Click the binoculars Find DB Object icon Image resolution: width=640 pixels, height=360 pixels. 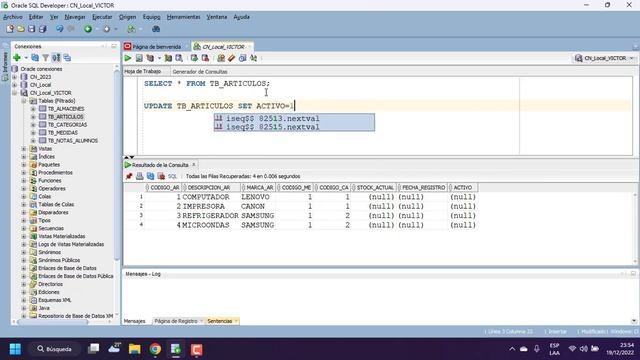tap(156, 29)
